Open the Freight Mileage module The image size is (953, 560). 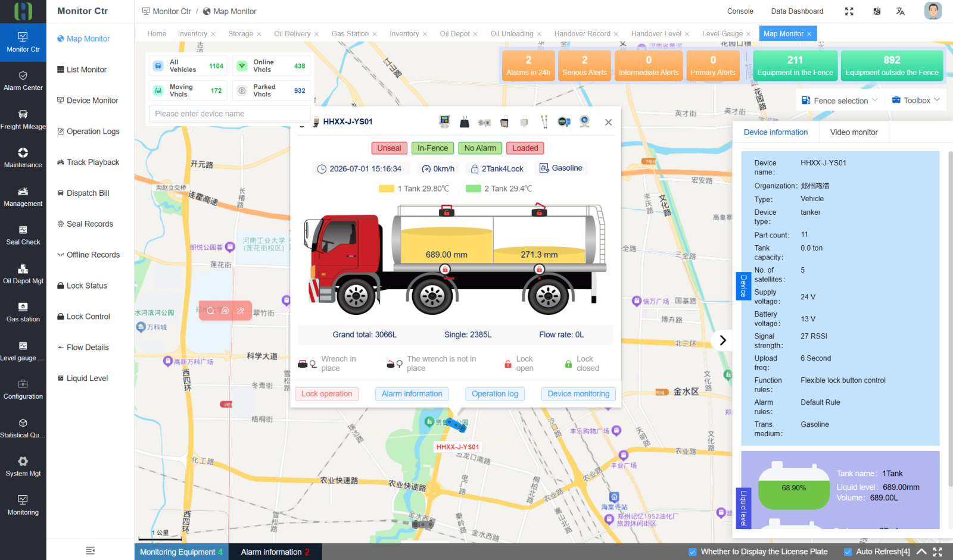coord(23,120)
